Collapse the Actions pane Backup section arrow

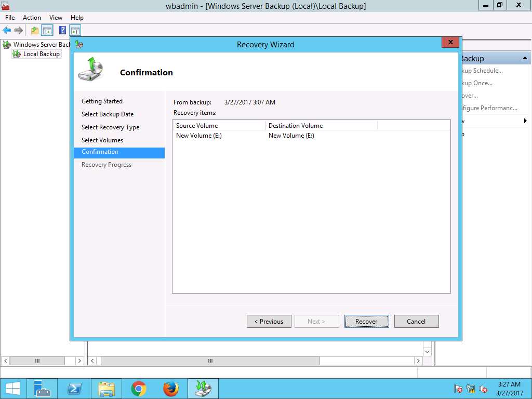click(x=525, y=58)
